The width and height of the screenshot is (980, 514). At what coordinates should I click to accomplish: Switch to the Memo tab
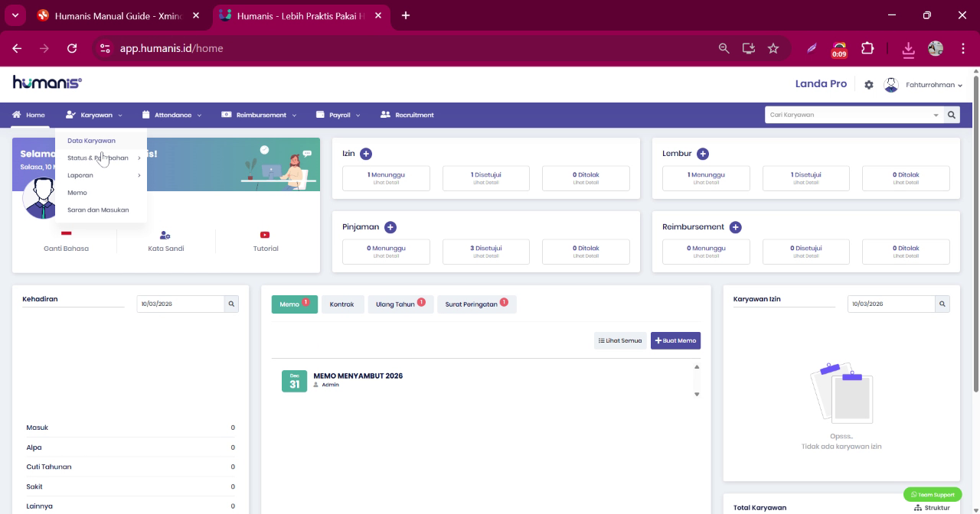(x=294, y=304)
